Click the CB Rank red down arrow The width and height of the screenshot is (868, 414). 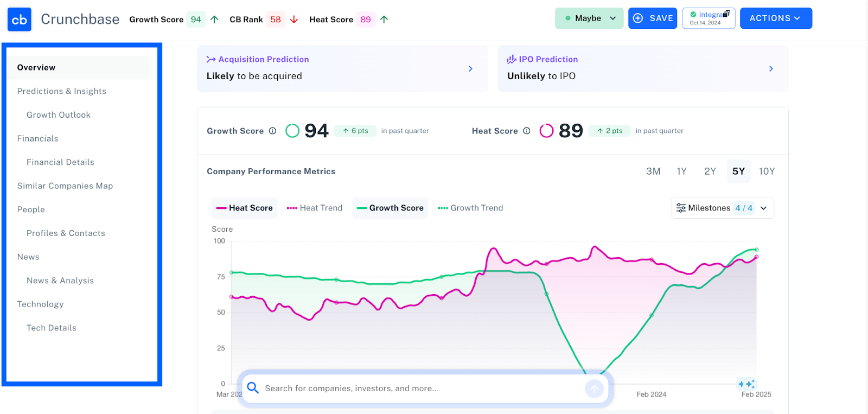click(294, 20)
